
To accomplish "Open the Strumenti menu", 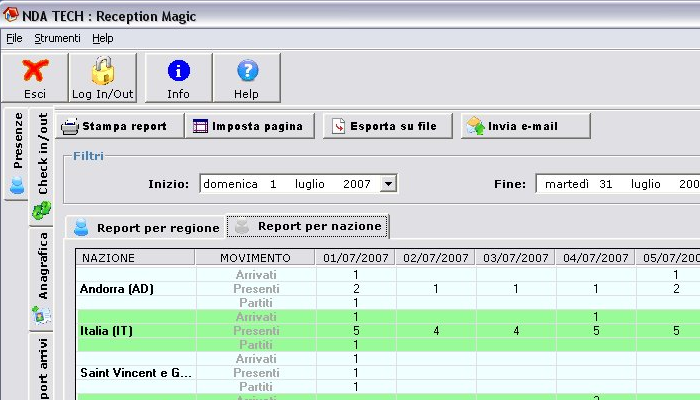I will (57, 38).
